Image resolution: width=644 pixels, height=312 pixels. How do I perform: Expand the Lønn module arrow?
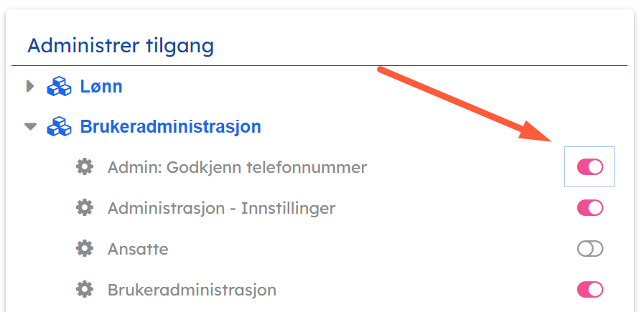tap(29, 87)
